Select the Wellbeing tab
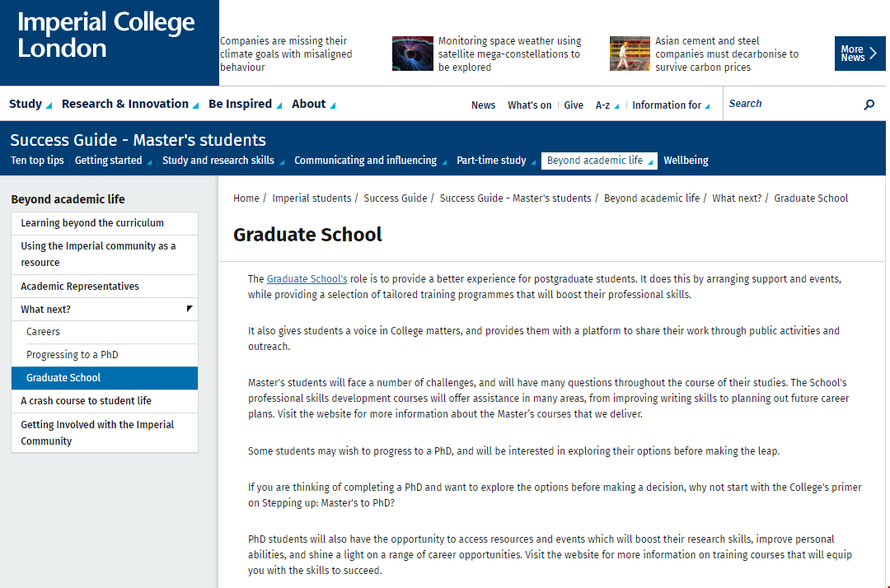The image size is (890, 588). coord(686,161)
